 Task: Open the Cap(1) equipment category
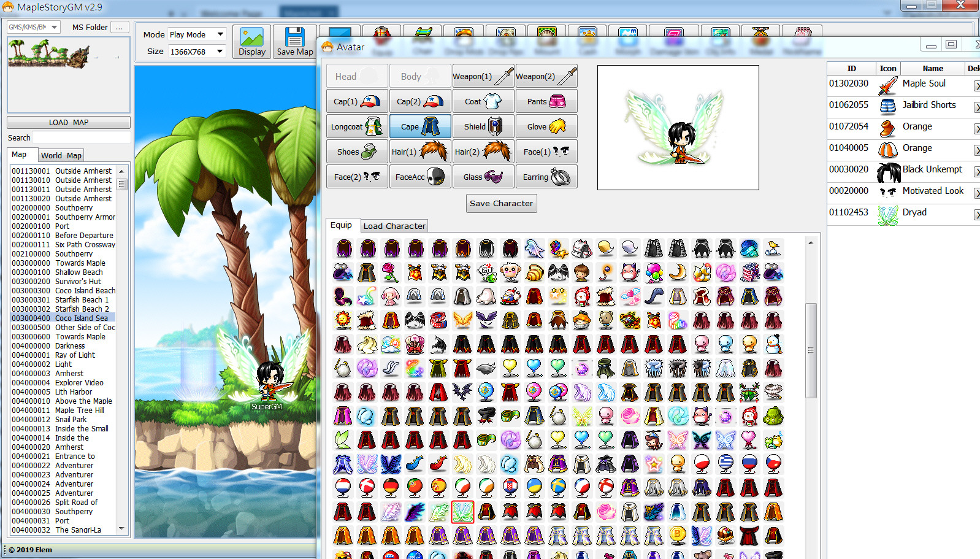click(357, 101)
